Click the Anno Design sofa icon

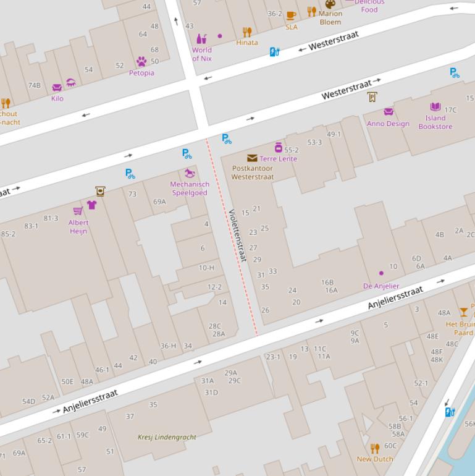click(x=389, y=112)
